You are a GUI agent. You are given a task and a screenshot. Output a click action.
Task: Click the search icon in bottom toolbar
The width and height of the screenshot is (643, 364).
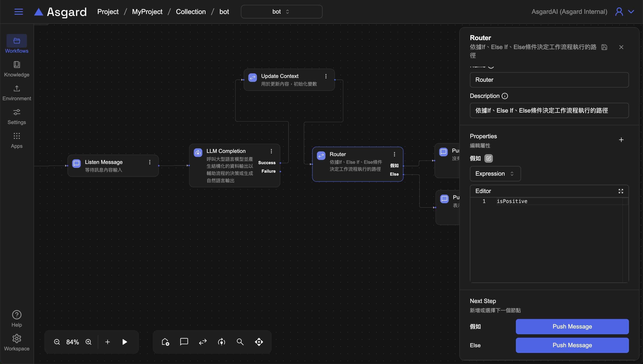[240, 342]
